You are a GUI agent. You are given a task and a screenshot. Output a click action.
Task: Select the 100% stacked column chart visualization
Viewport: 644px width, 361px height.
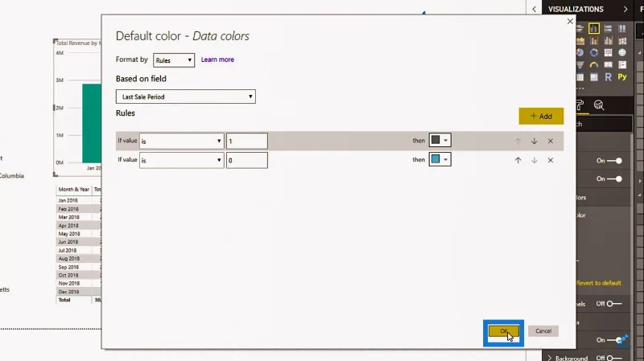622,28
